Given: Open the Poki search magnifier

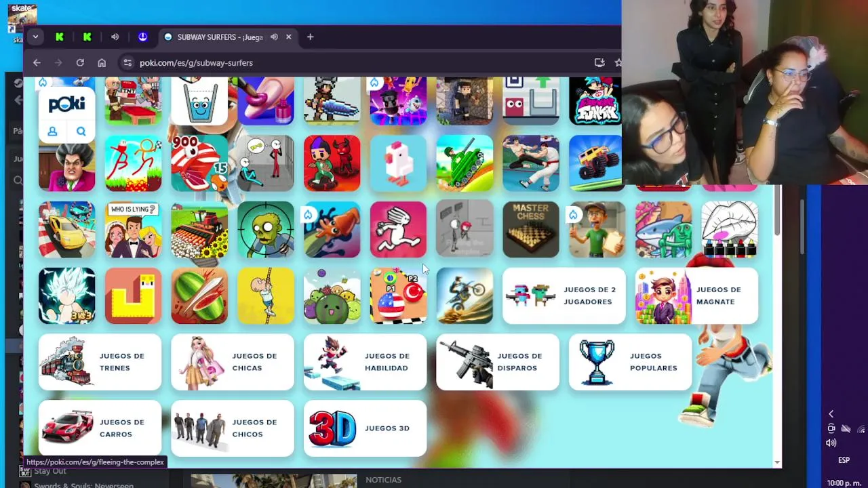Looking at the screenshot, I should tap(81, 131).
